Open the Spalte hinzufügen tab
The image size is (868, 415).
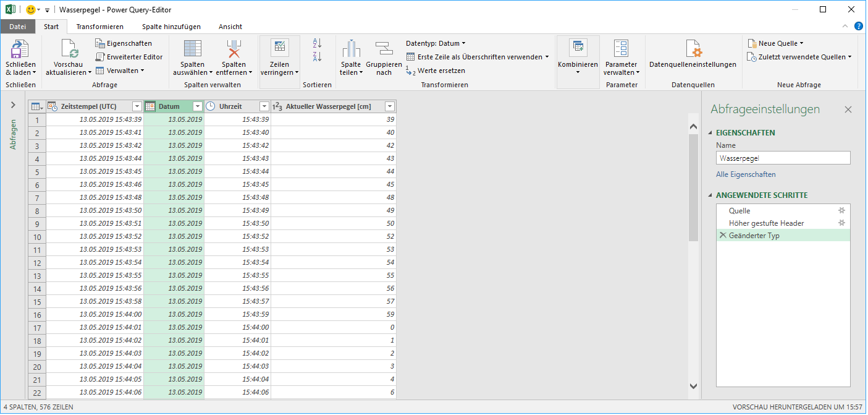point(171,27)
